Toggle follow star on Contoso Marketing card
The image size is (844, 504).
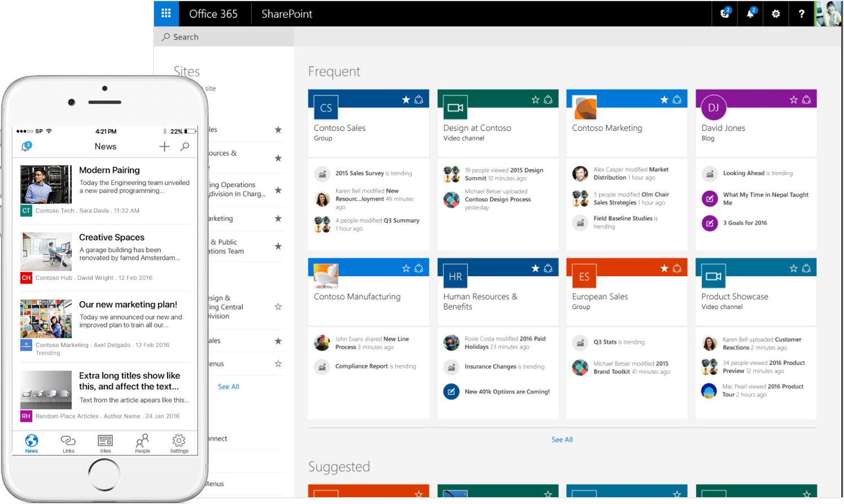(664, 100)
